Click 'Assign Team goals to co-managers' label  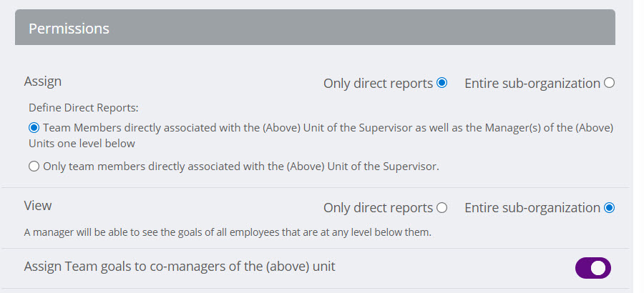pos(180,267)
